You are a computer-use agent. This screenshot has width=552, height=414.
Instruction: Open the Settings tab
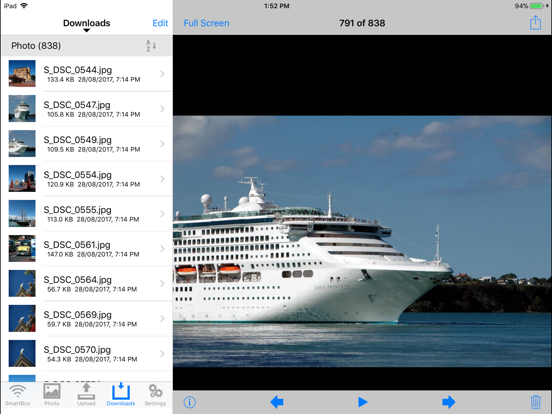(155, 395)
